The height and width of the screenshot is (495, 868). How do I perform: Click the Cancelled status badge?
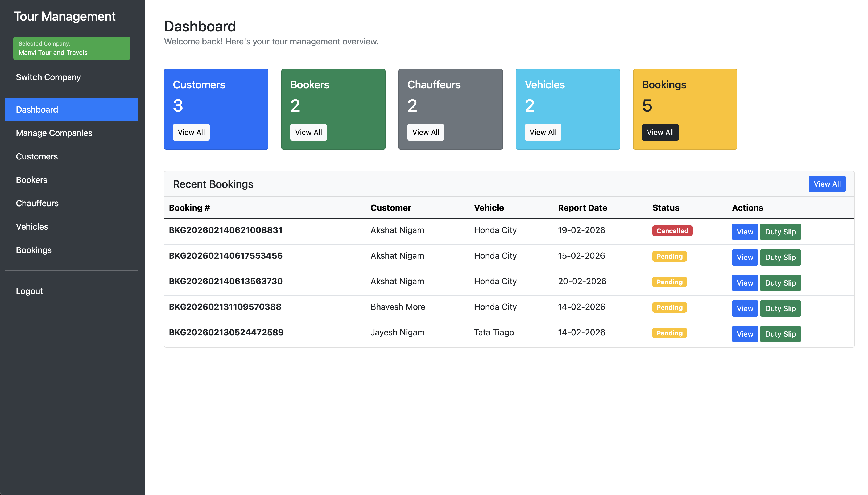(672, 231)
